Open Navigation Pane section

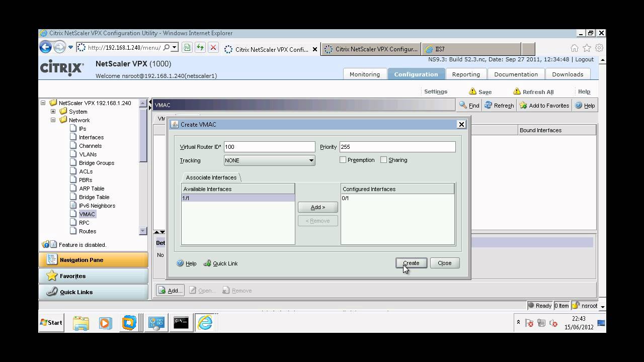coord(94,260)
